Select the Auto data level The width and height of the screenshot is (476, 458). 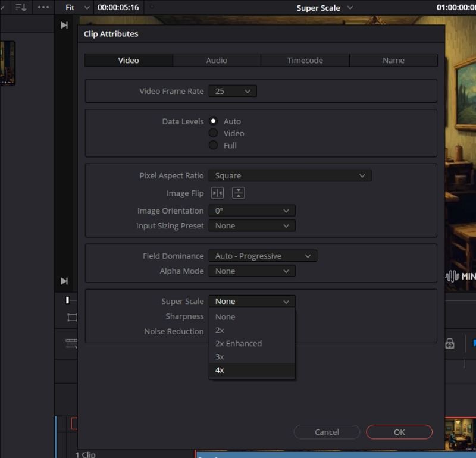[213, 121]
